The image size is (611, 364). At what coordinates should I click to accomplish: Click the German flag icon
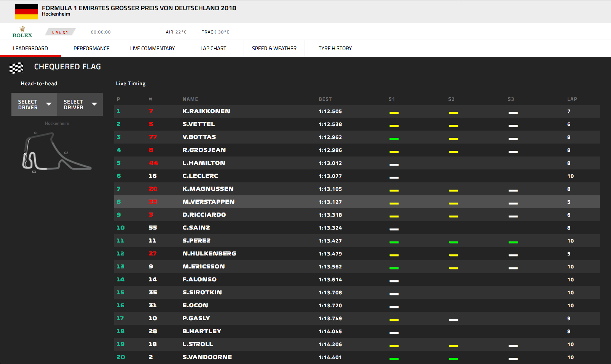[x=26, y=12]
